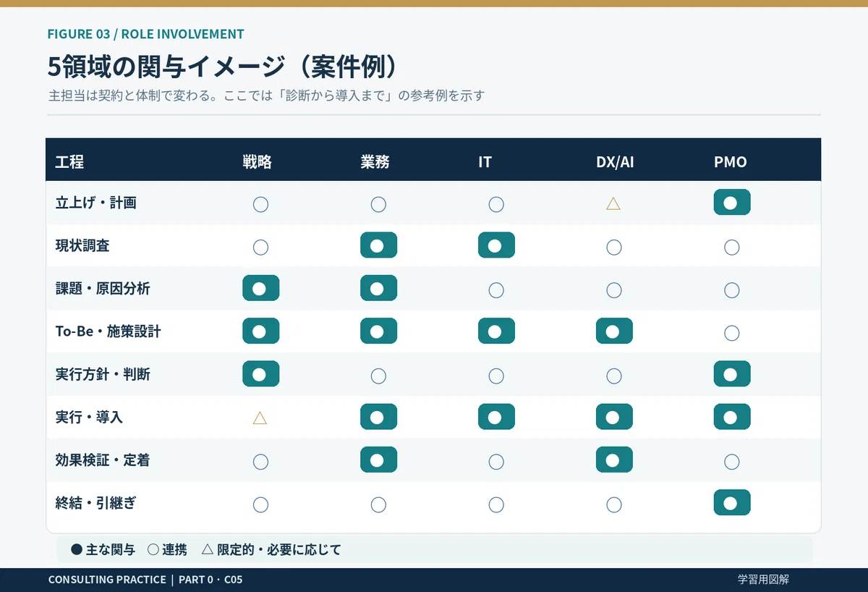The image size is (868, 592).
Task: Click the 工程 column header
Action: [x=69, y=162]
